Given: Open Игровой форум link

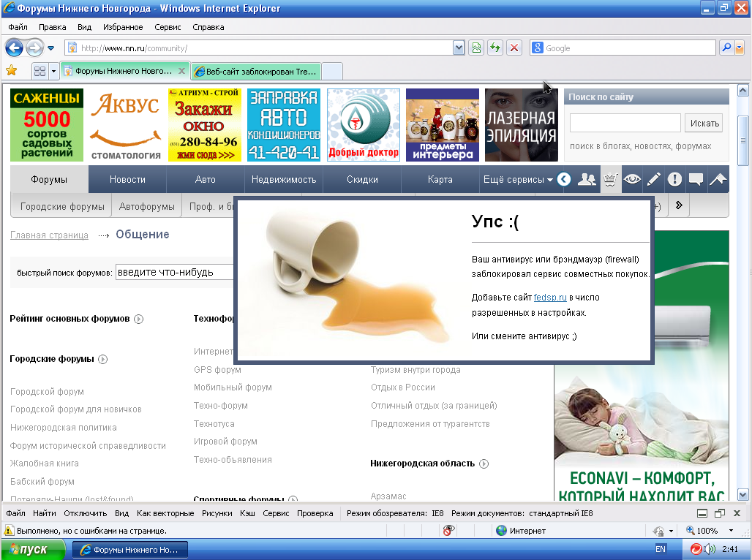Looking at the screenshot, I should coord(225,442).
